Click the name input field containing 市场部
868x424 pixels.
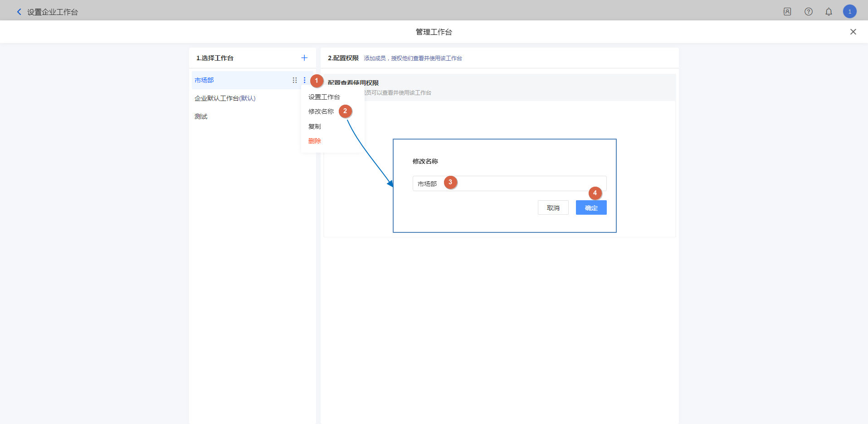click(522, 183)
